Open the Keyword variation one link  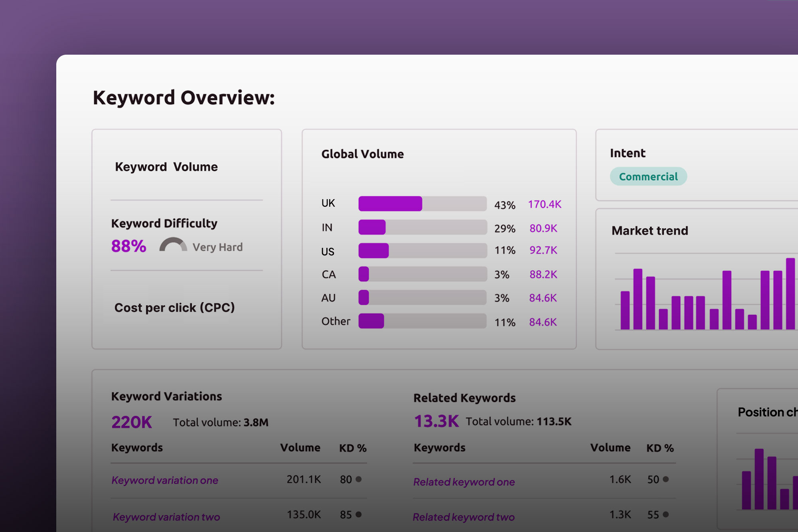pos(165,480)
